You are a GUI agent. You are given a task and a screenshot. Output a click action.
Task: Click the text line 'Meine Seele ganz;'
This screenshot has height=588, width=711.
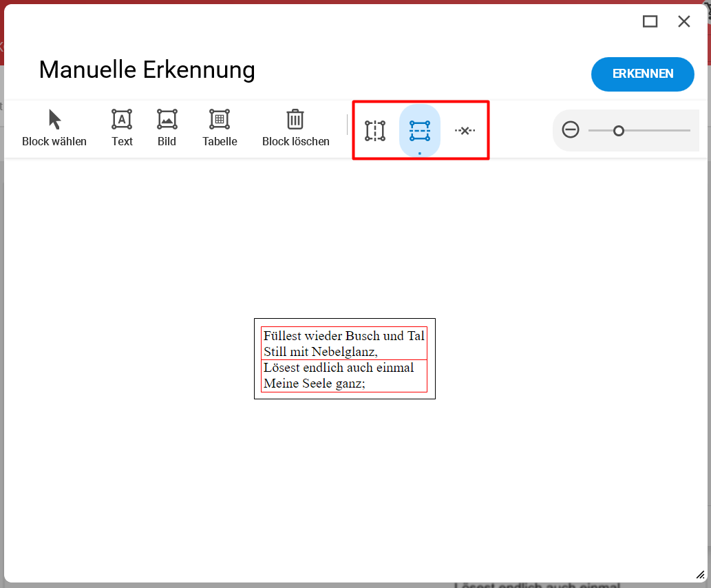click(x=315, y=384)
